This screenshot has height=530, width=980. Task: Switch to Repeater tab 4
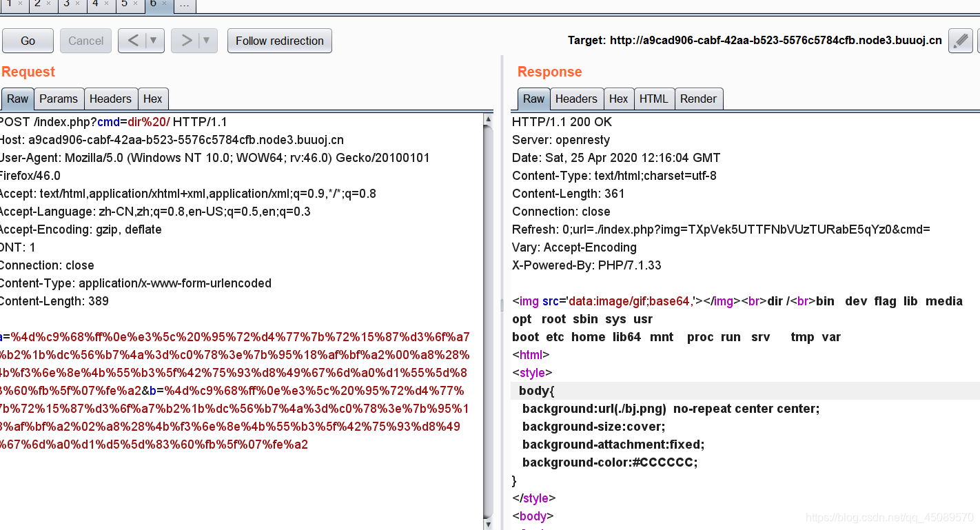(x=95, y=3)
